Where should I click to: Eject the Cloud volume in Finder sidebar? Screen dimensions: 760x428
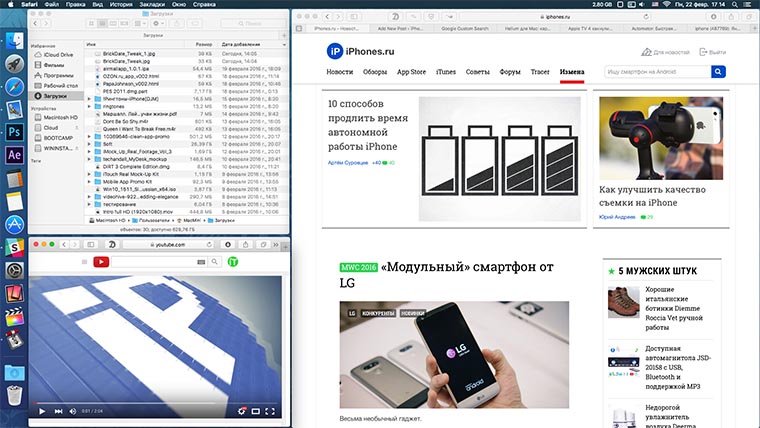click(77, 128)
